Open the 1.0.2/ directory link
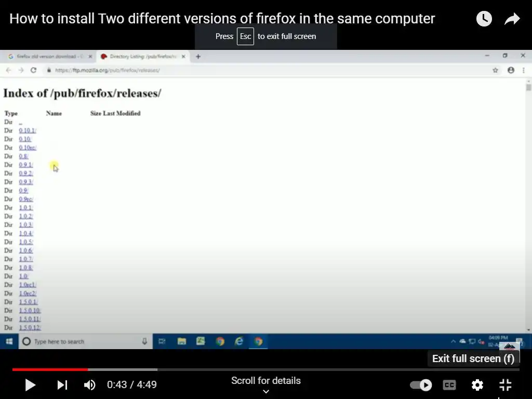The height and width of the screenshot is (399, 532). tap(26, 216)
